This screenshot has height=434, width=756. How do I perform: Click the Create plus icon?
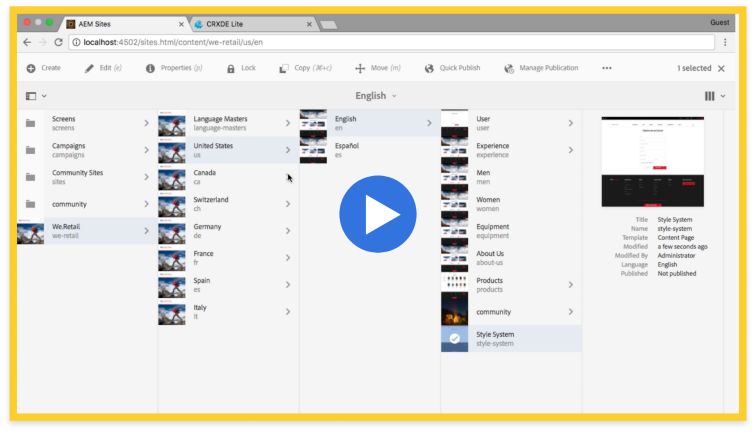pyautogui.click(x=31, y=68)
